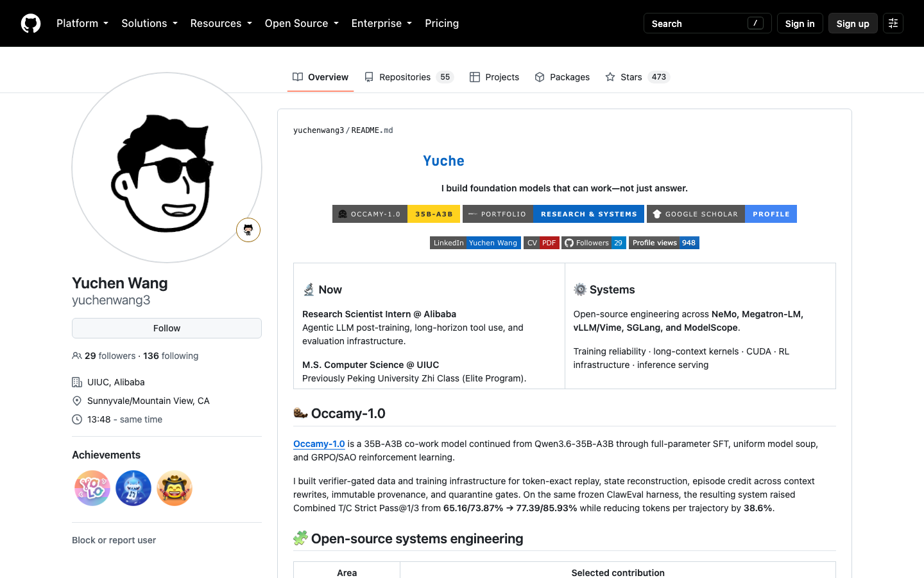Screen dimensions: 924x578
Task: Click the Selected contribution column header
Action: pyautogui.click(x=618, y=572)
